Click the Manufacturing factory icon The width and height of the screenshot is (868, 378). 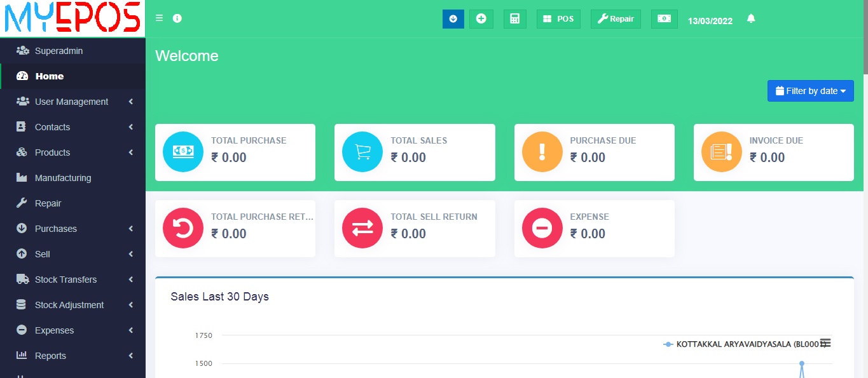[22, 177]
